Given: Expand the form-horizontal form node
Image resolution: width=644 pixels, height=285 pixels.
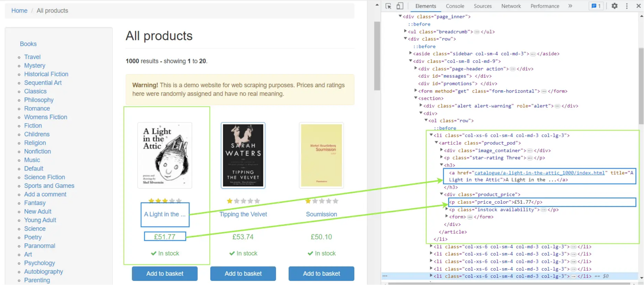Looking at the screenshot, I should point(415,91).
